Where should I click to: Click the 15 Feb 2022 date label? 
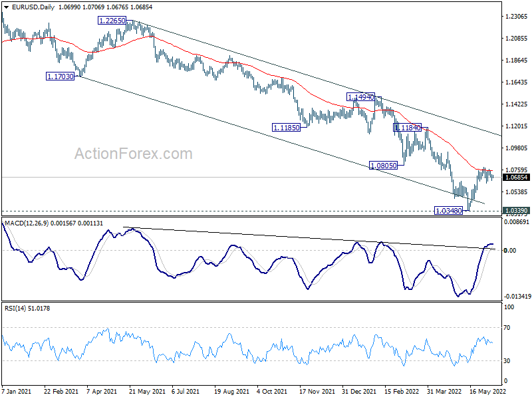point(402,392)
